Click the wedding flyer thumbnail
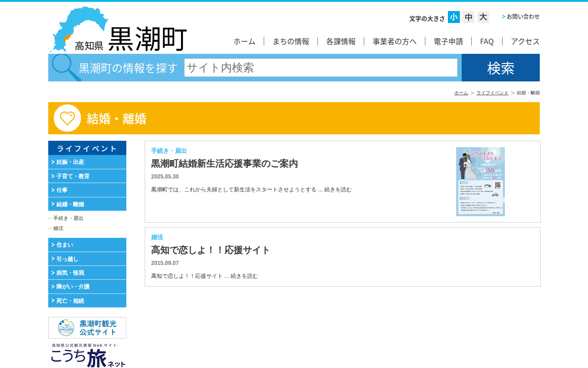 tap(481, 182)
